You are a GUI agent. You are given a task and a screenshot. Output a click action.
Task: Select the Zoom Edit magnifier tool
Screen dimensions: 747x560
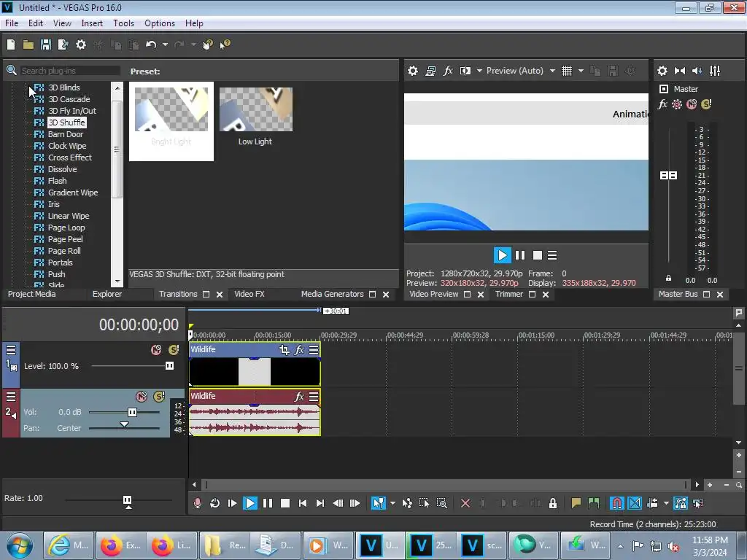tap(441, 503)
